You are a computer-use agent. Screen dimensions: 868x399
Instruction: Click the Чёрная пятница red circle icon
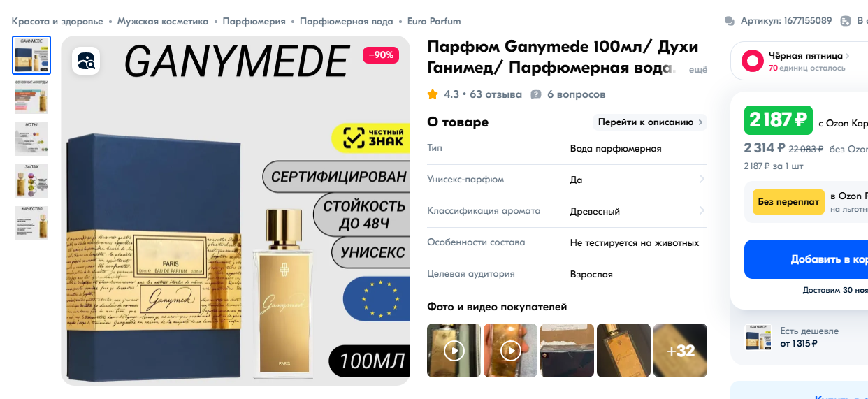click(752, 61)
